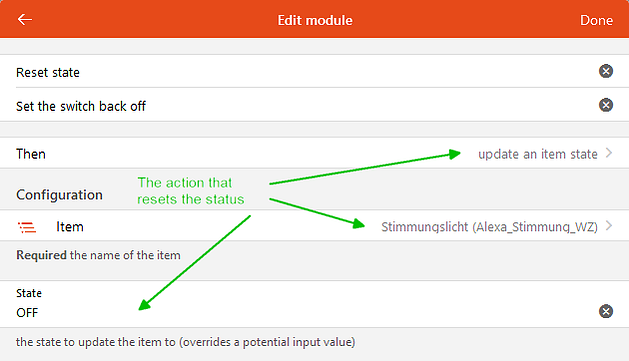
Task: Click the red list icon beside Item
Action: pyautogui.click(x=27, y=227)
